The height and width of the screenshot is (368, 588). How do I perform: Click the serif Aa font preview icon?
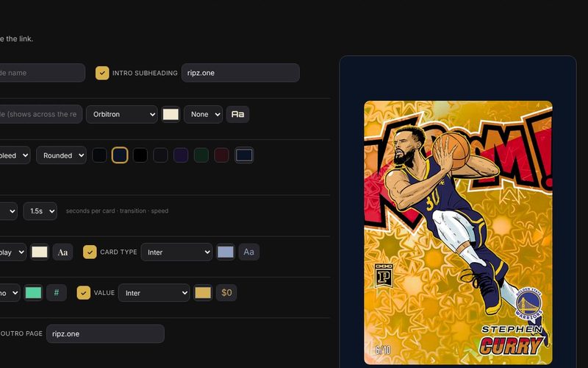point(62,252)
